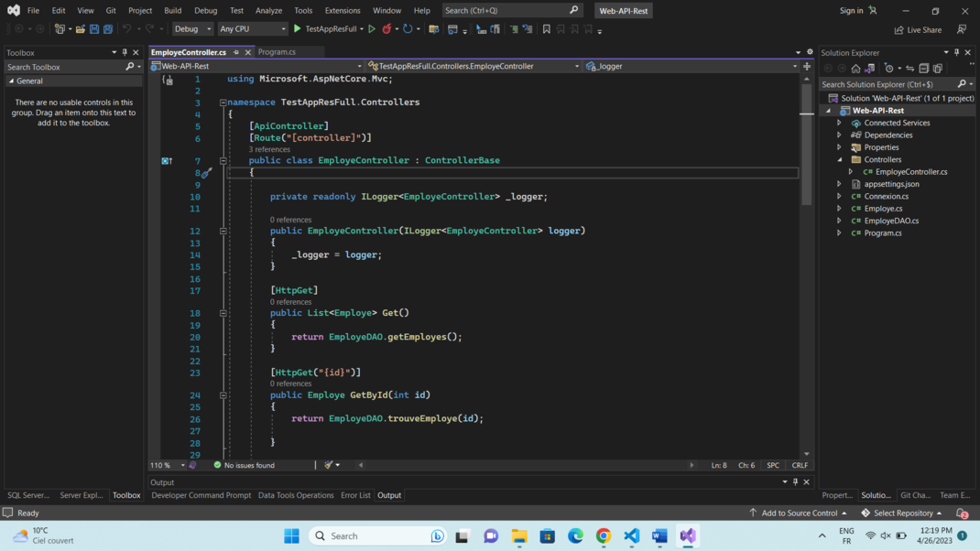
Task: Open the Build menu
Action: click(x=172, y=10)
